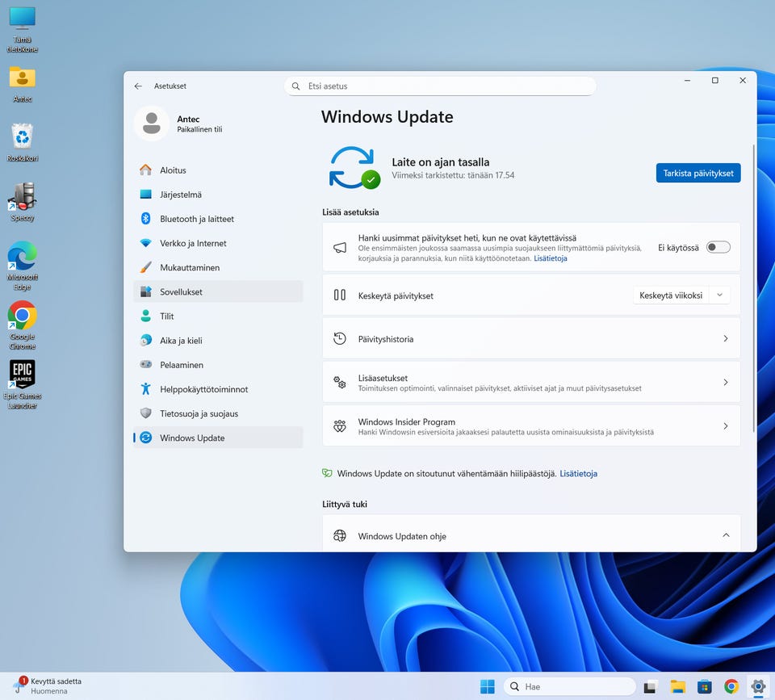775x700 pixels.
Task: Open Microsoft Edge desktop shortcut
Action: click(x=22, y=256)
